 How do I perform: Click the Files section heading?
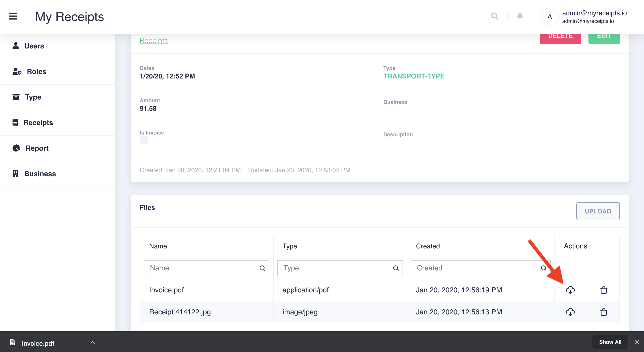pyautogui.click(x=147, y=208)
